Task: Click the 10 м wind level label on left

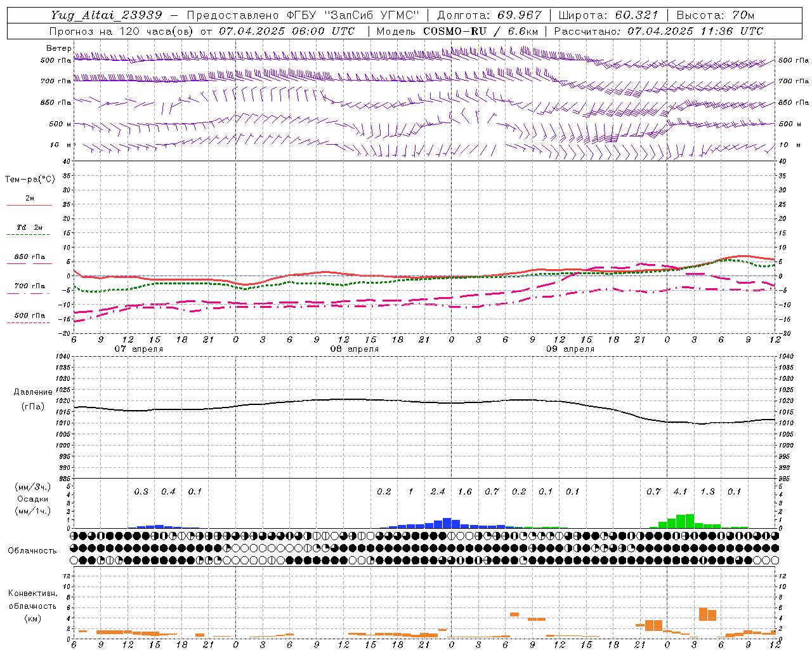Action: pos(61,145)
